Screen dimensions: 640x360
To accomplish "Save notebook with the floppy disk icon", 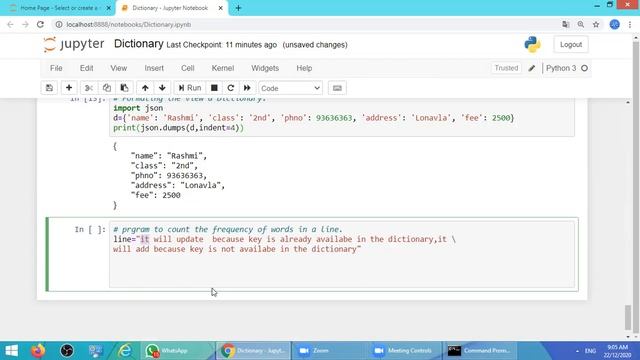I will click(49, 88).
